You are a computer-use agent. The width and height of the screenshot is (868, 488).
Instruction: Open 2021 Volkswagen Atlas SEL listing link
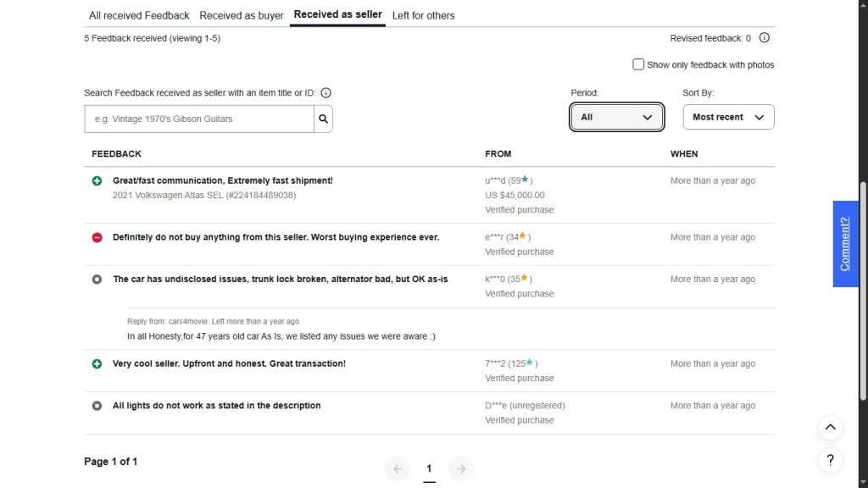[x=204, y=195]
